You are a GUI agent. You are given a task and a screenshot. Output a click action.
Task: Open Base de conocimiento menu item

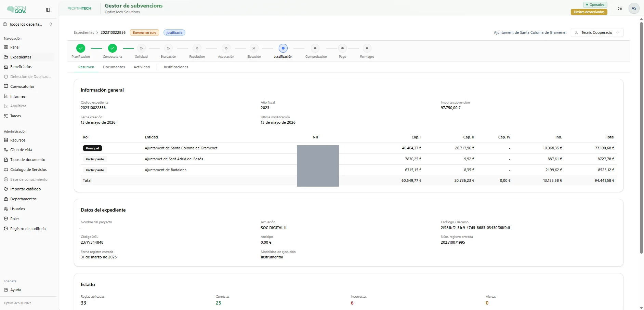(28, 179)
